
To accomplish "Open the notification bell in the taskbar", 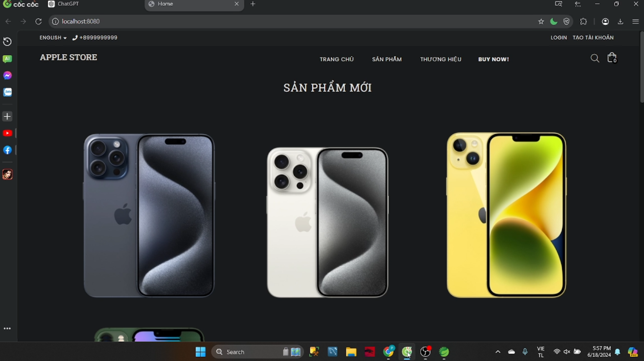I will 618,352.
